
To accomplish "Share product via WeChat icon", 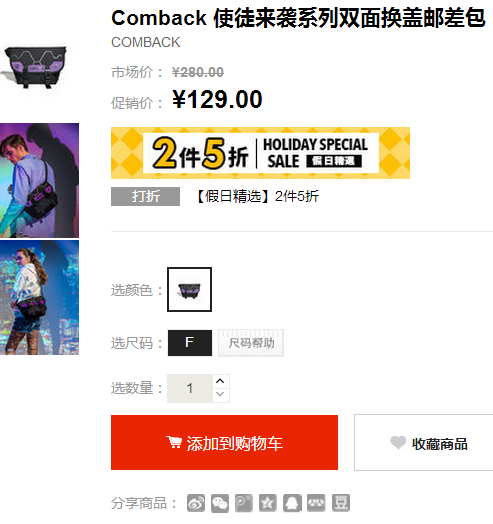I will pos(220,503).
